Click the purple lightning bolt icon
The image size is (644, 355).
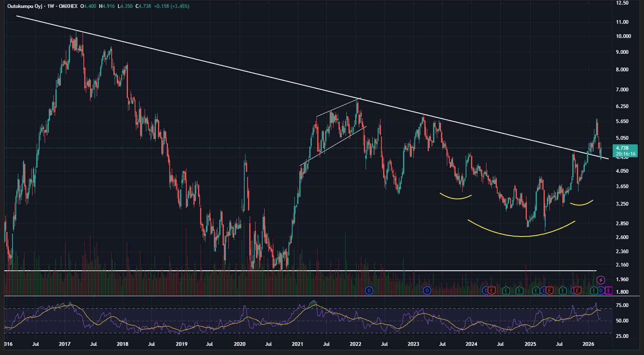601,280
